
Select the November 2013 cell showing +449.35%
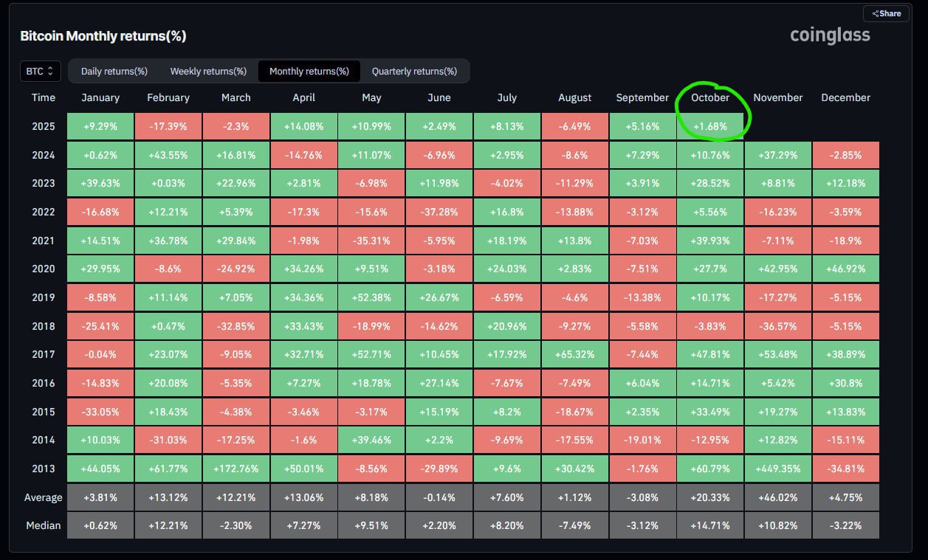click(777, 468)
